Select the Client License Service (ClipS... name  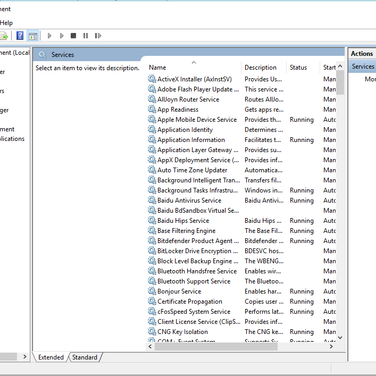tap(199, 322)
